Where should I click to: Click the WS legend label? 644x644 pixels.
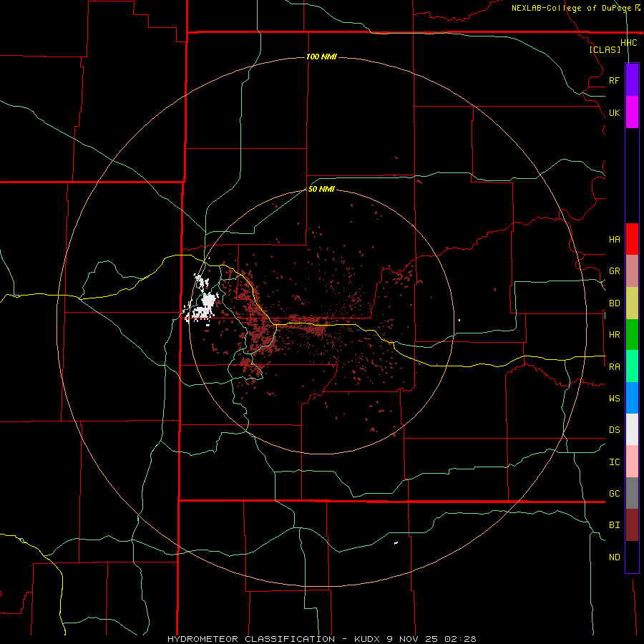pyautogui.click(x=615, y=399)
